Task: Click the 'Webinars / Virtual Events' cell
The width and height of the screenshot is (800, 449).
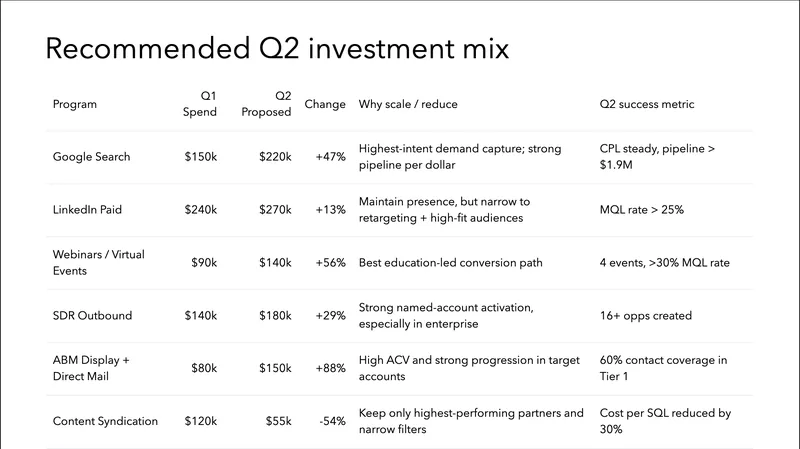Action: click(98, 263)
